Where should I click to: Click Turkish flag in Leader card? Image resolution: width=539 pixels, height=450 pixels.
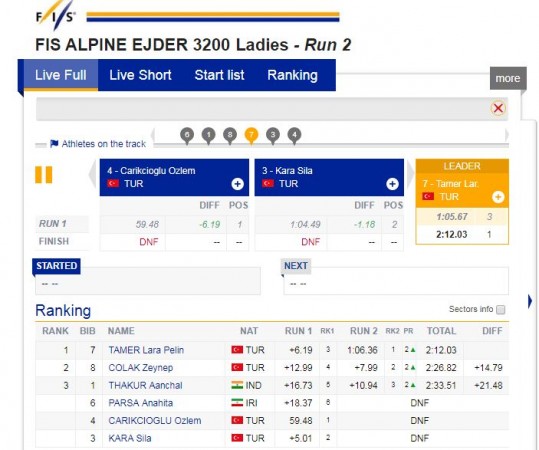428,197
